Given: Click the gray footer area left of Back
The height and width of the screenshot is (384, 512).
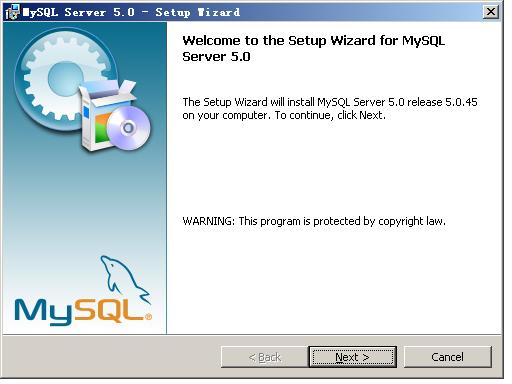Looking at the screenshot, I should 112,357.
